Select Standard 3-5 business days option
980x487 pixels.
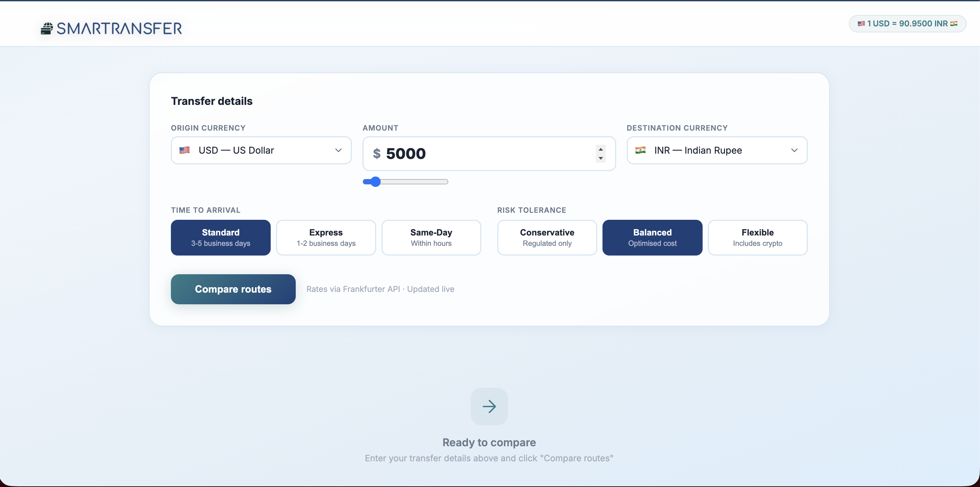[x=221, y=237]
